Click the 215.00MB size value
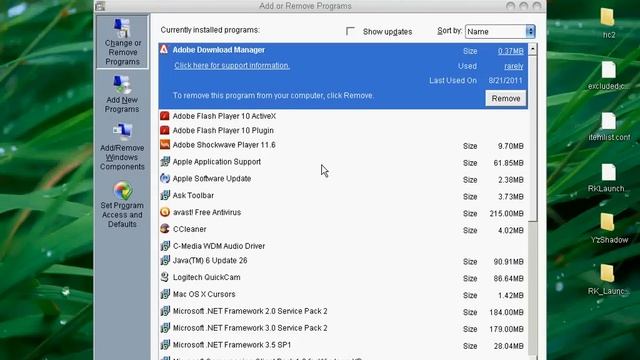 (x=507, y=213)
